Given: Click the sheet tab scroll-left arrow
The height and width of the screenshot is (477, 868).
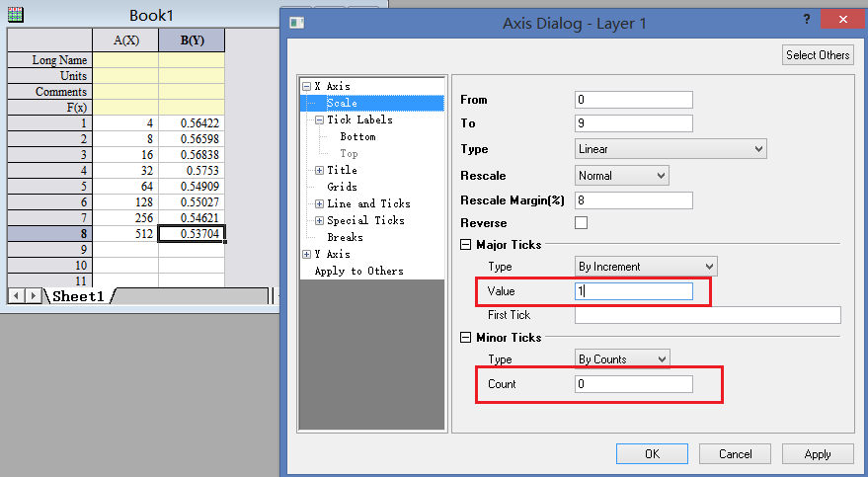Looking at the screenshot, I should point(16,296).
